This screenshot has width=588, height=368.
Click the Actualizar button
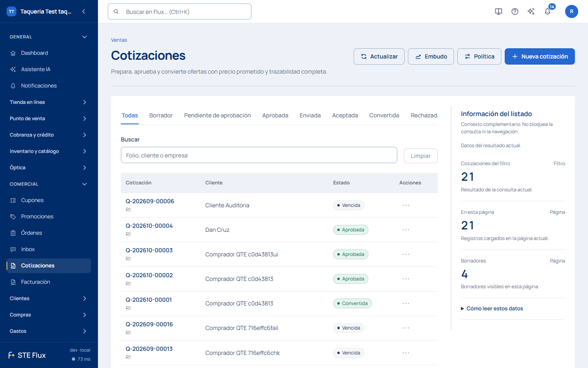(379, 56)
